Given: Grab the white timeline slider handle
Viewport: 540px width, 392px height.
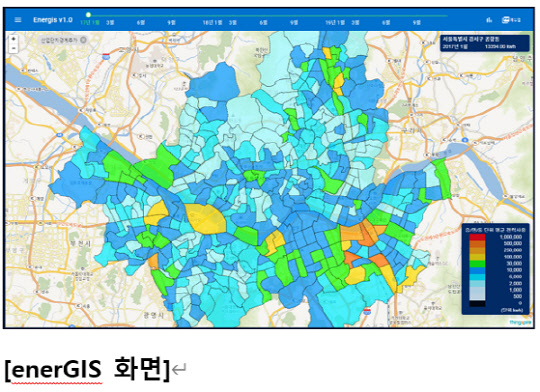Looking at the screenshot, I should [x=88, y=15].
